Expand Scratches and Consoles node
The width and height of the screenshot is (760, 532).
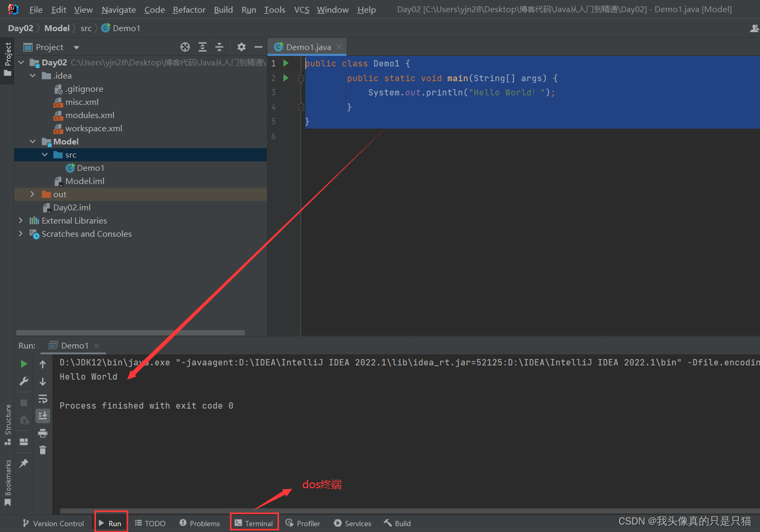21,234
